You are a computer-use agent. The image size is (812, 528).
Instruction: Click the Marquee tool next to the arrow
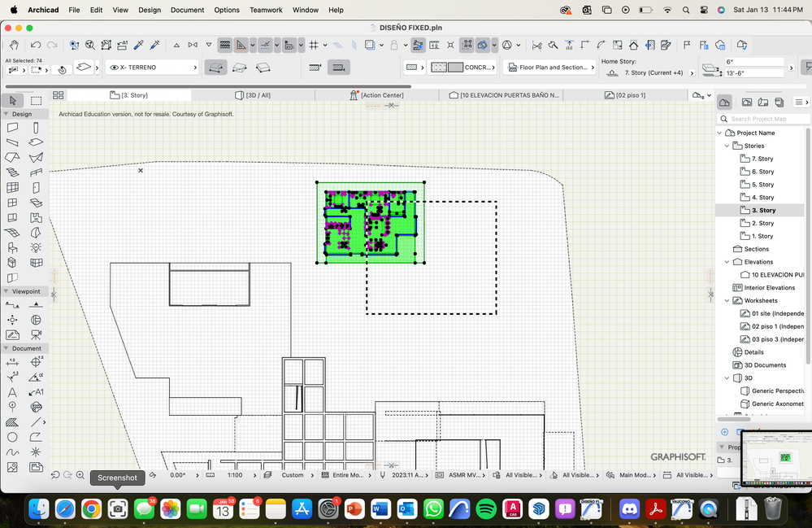pyautogui.click(x=34, y=100)
